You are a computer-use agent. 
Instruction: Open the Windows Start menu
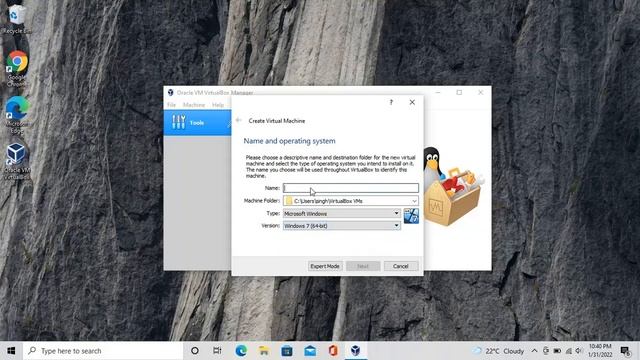pyautogui.click(x=11, y=351)
